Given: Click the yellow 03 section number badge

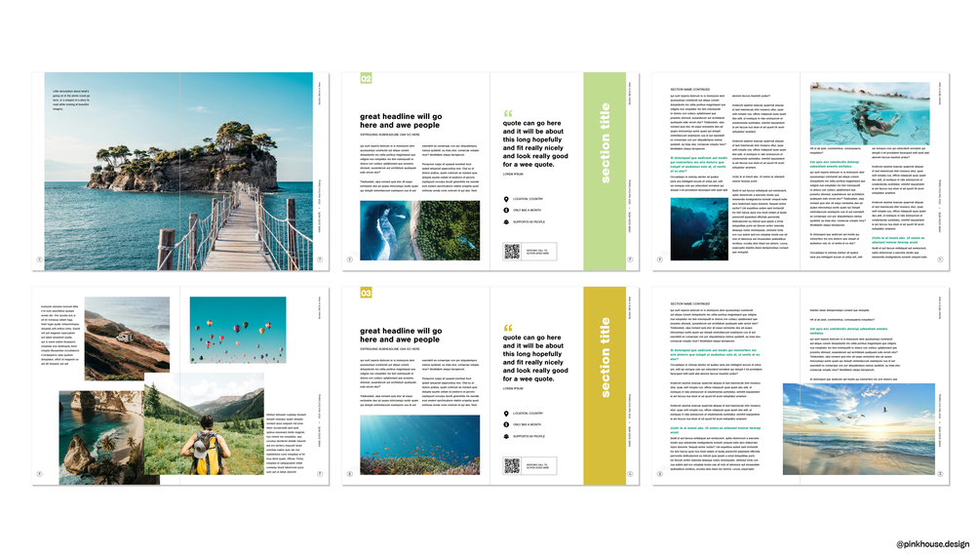Looking at the screenshot, I should (x=366, y=293).
